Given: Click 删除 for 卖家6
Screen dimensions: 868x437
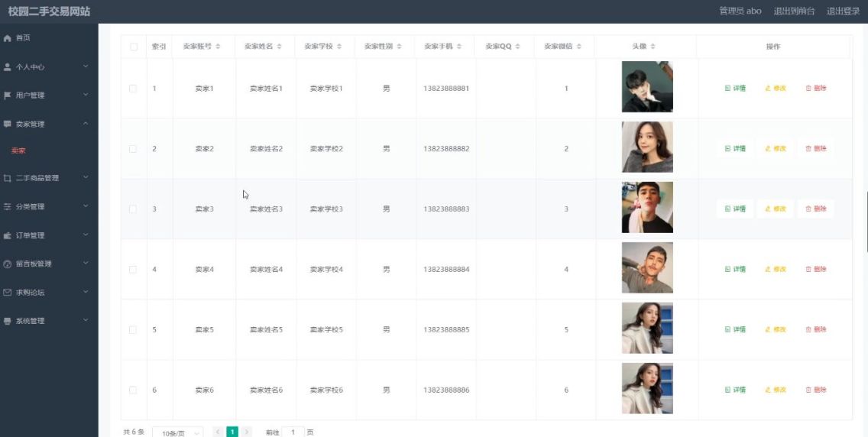Looking at the screenshot, I should pos(815,390).
